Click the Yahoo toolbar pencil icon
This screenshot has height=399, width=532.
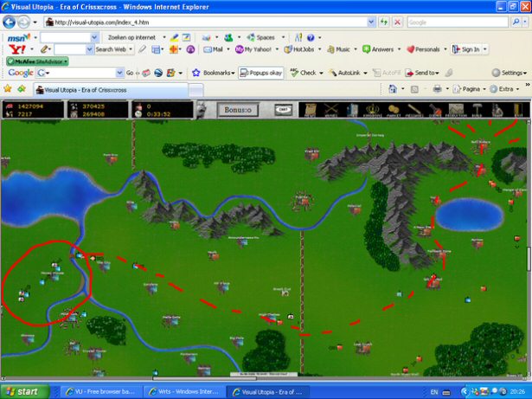pos(44,49)
